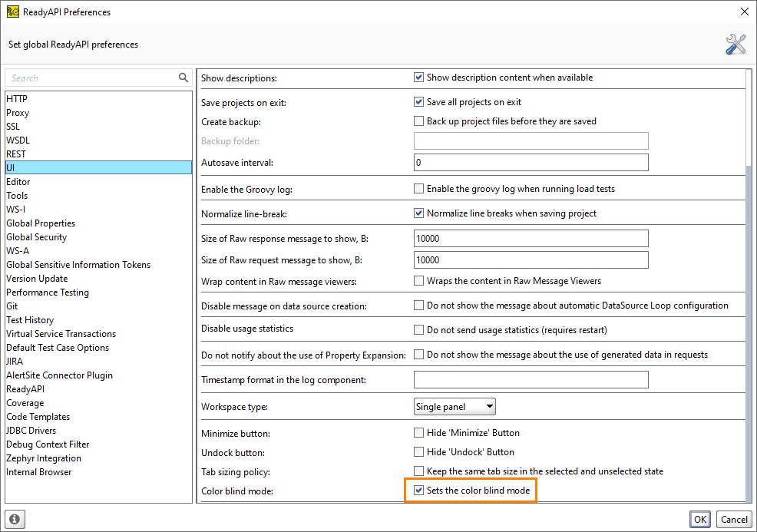This screenshot has width=757, height=532.
Task: Disable 'Normalize line breaks when saving project'
Action: pos(419,213)
